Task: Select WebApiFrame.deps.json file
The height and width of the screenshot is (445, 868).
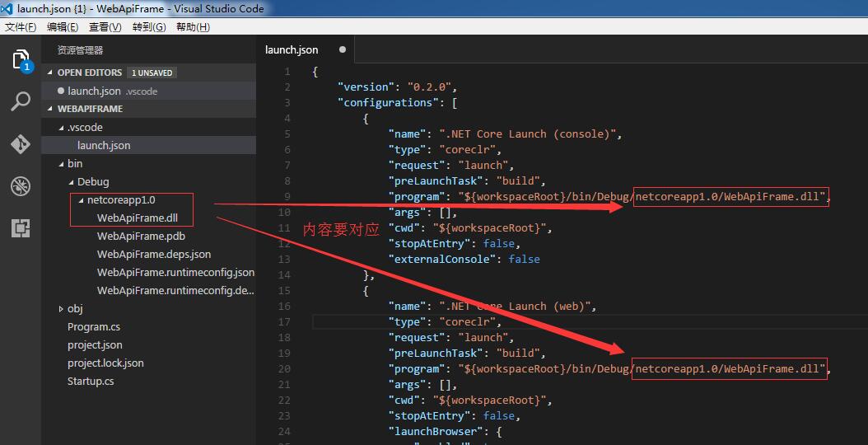Action: 154,255
